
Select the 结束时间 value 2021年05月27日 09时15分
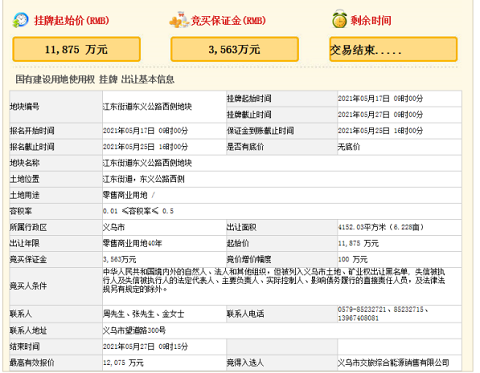(145, 347)
